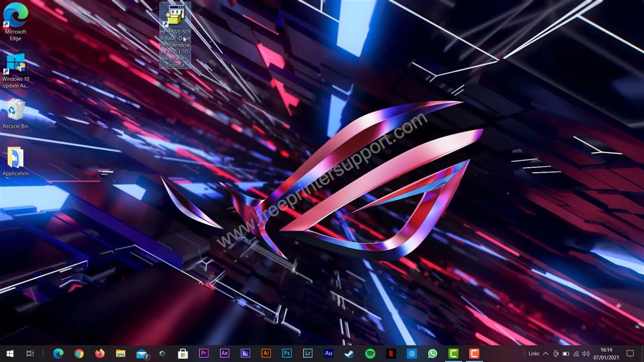This screenshot has width=644, height=362.
Task: Launch Adobe Media Encoder from taskbar
Action: 246,353
